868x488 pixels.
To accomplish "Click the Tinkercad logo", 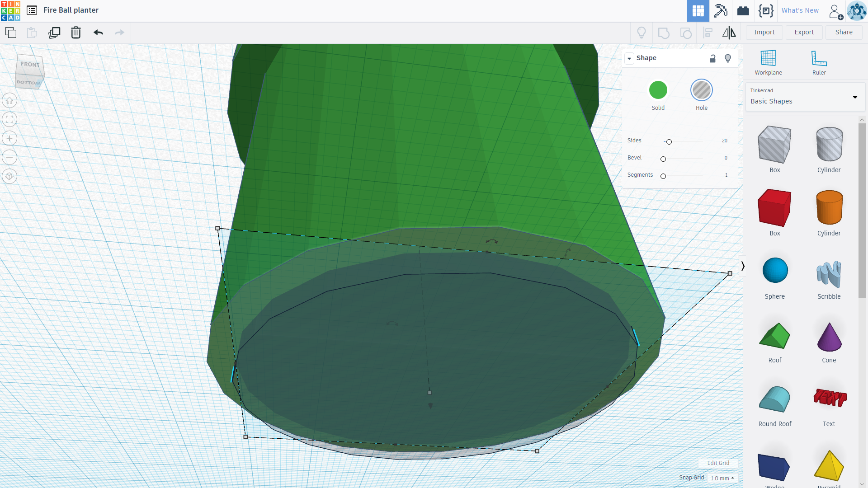I will click(x=10, y=10).
